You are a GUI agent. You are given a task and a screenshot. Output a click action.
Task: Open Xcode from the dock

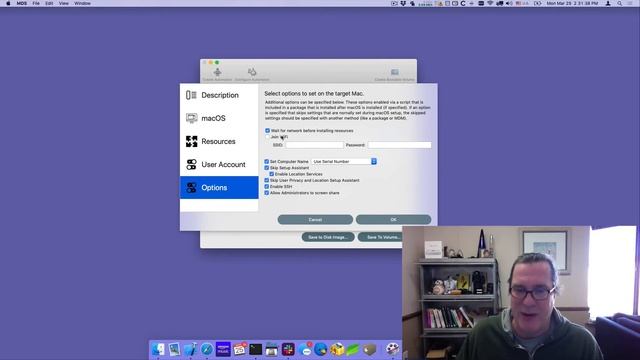tap(190, 349)
